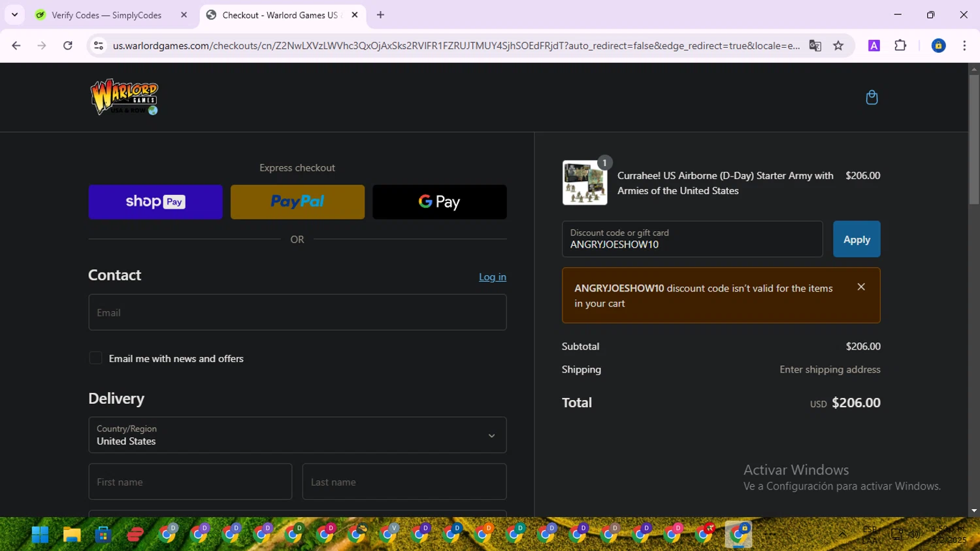Image resolution: width=980 pixels, height=551 pixels.
Task: Open the shopping bag cart icon
Action: point(872,97)
